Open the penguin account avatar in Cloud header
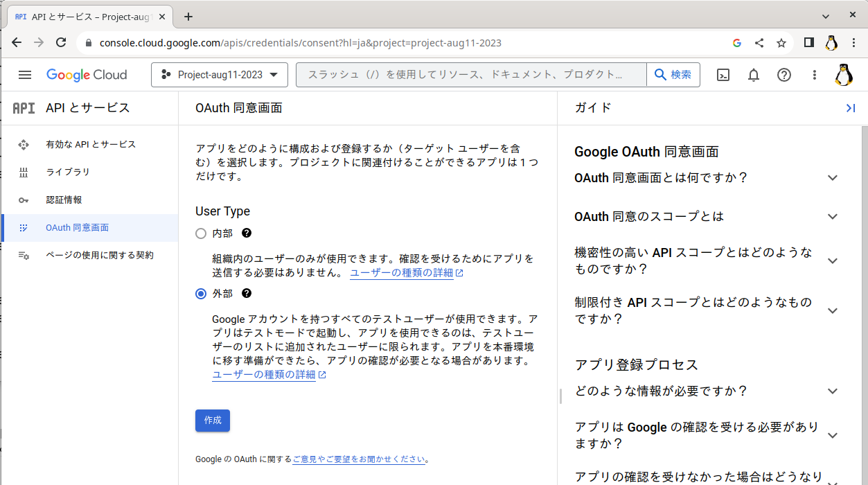Image resolution: width=868 pixels, height=485 pixels. pos(844,75)
